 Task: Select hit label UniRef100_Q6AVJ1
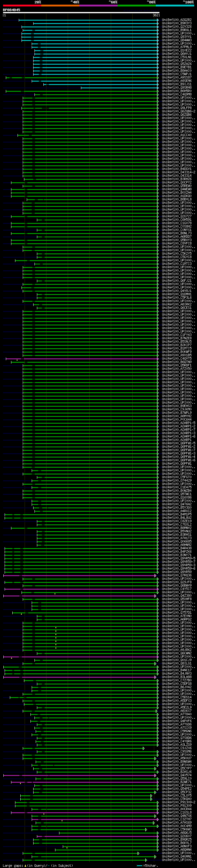click(x=177, y=54)
